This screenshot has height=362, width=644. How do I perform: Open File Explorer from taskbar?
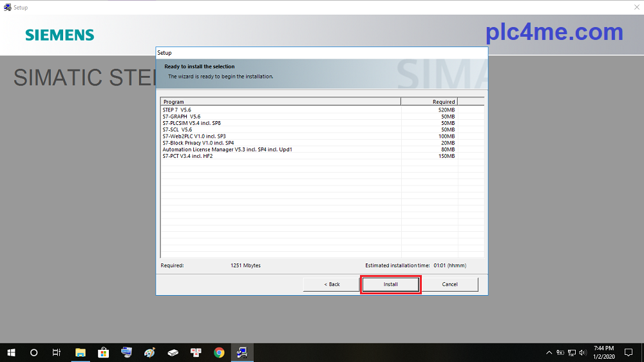[x=80, y=352]
